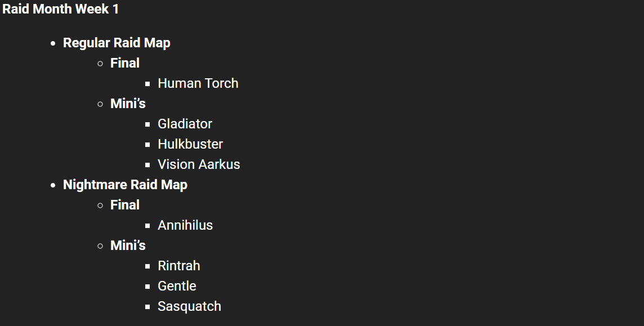
Task: Click the square bullet beside Sasquatch
Action: [x=147, y=307]
